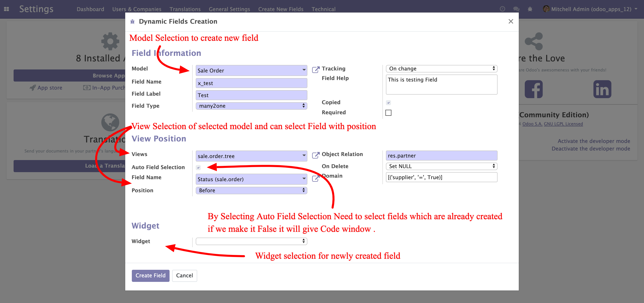This screenshot has height=303, width=644.
Task: Open Users & Companies menu
Action: coord(137,9)
